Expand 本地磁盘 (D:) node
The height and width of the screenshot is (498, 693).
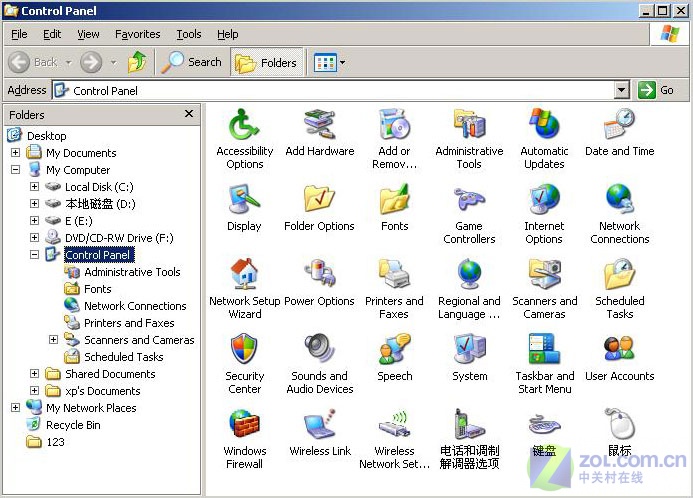pos(34,203)
